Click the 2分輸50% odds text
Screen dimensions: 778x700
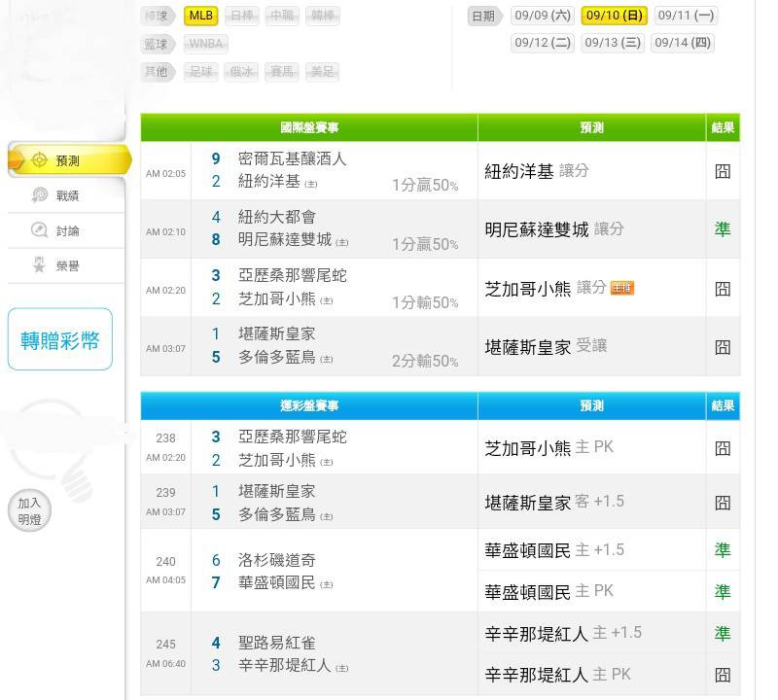coord(425,361)
